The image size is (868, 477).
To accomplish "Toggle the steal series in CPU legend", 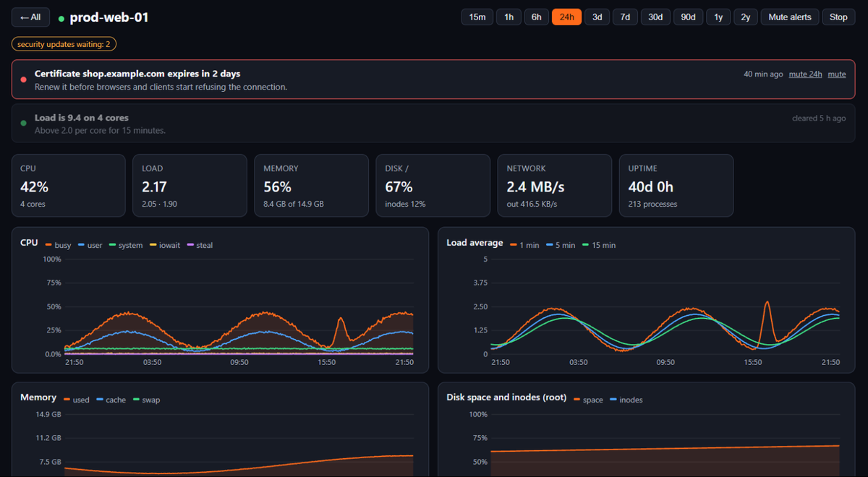I will coord(200,246).
